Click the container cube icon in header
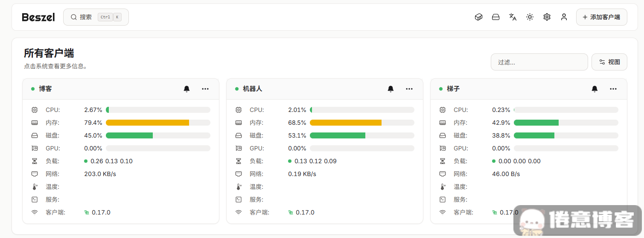The image size is (644, 238). [x=478, y=17]
